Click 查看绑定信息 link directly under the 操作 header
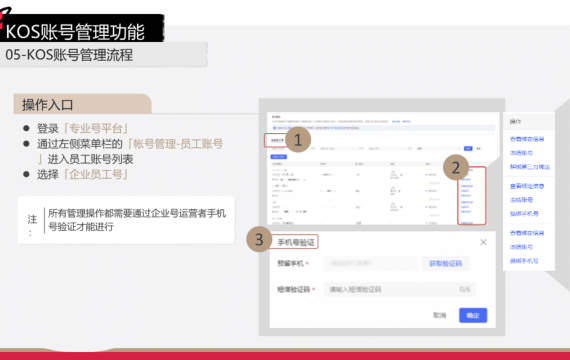 (x=527, y=139)
